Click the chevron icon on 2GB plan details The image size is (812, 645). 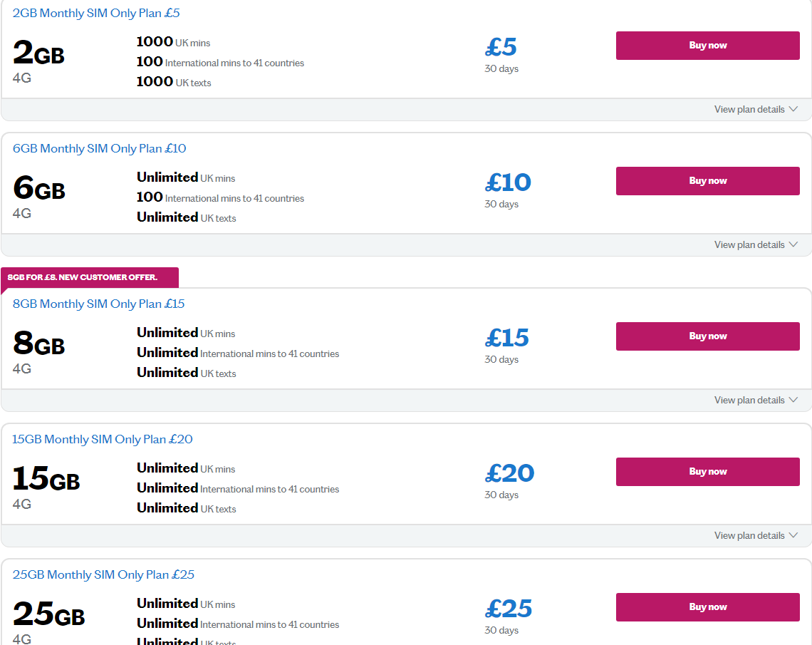[x=793, y=110]
